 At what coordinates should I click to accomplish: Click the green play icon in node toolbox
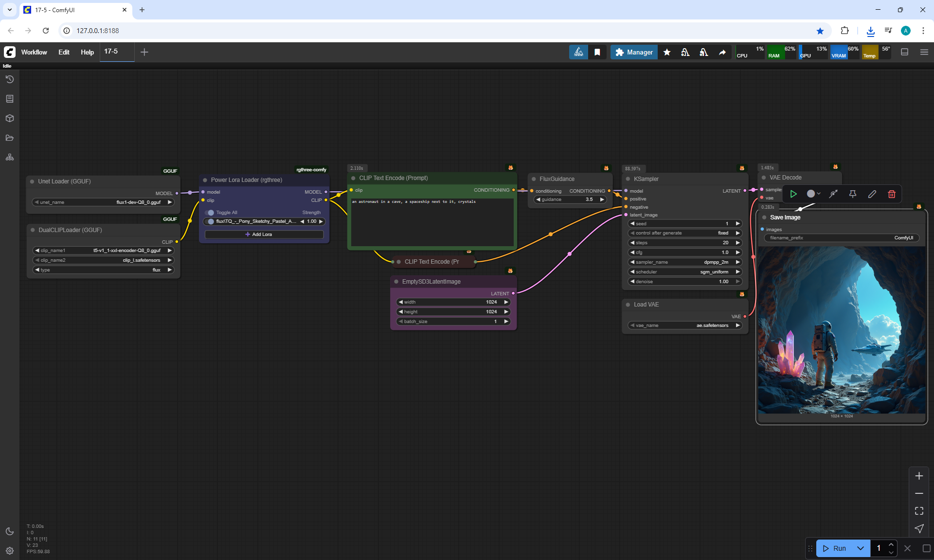coord(793,194)
